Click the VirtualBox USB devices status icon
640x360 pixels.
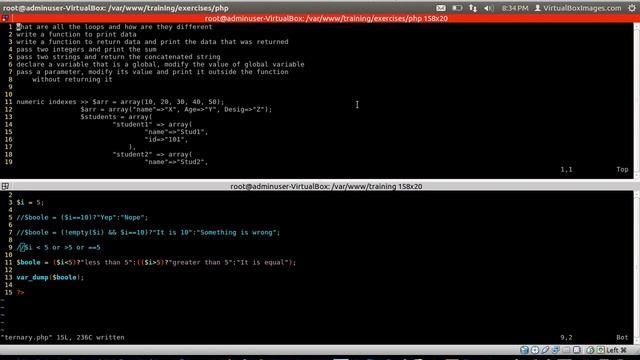click(x=545, y=350)
